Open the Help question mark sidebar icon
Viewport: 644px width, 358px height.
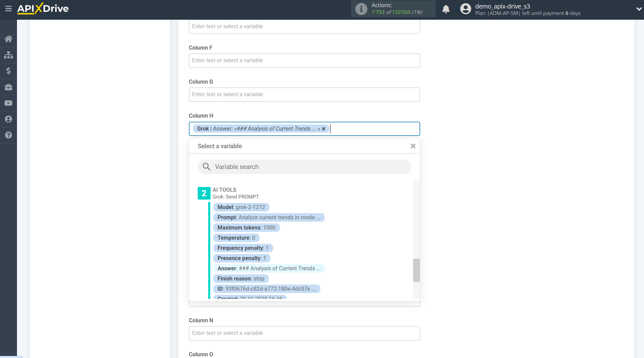(x=8, y=135)
